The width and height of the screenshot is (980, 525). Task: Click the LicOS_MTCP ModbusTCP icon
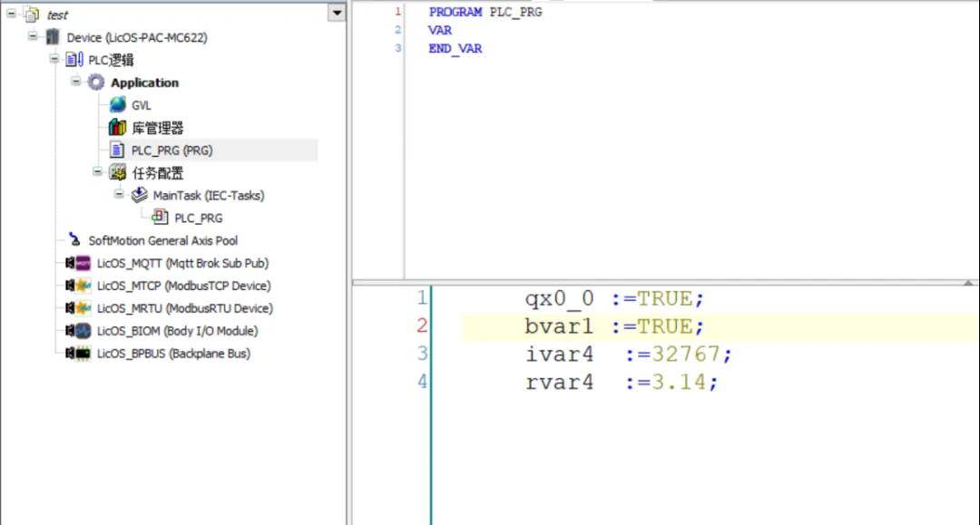click(81, 286)
